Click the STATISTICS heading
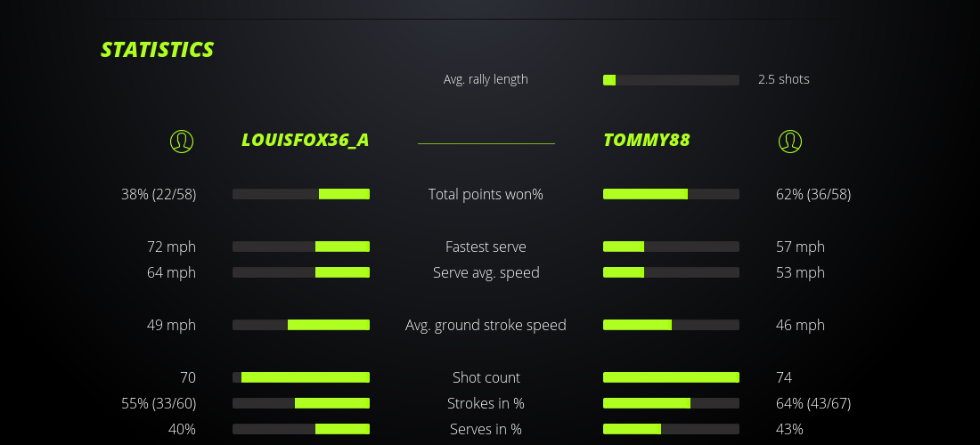Viewport: 980px width, 445px height. coord(158,50)
